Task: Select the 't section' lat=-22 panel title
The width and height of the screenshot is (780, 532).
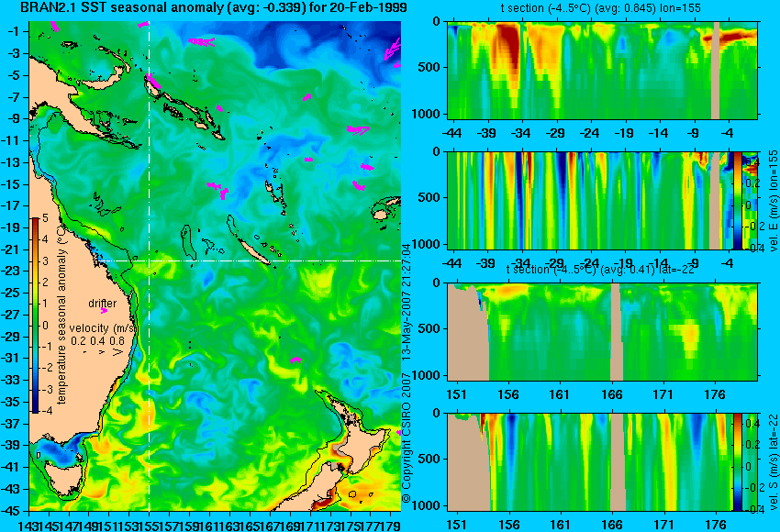Action: pos(600,270)
